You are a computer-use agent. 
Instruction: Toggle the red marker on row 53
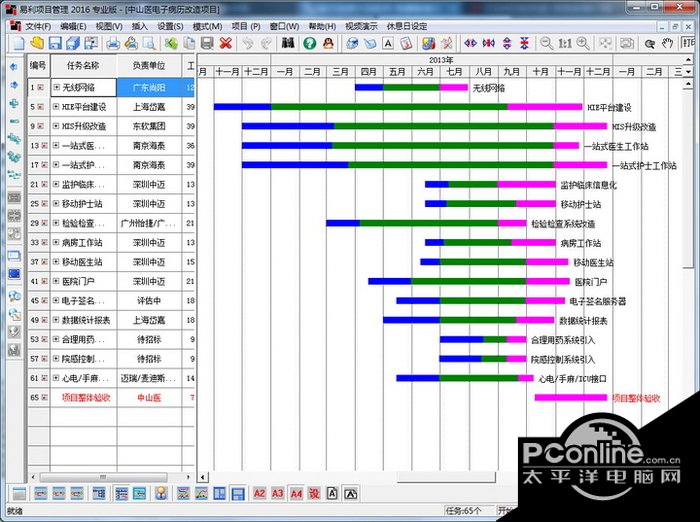coord(45,339)
